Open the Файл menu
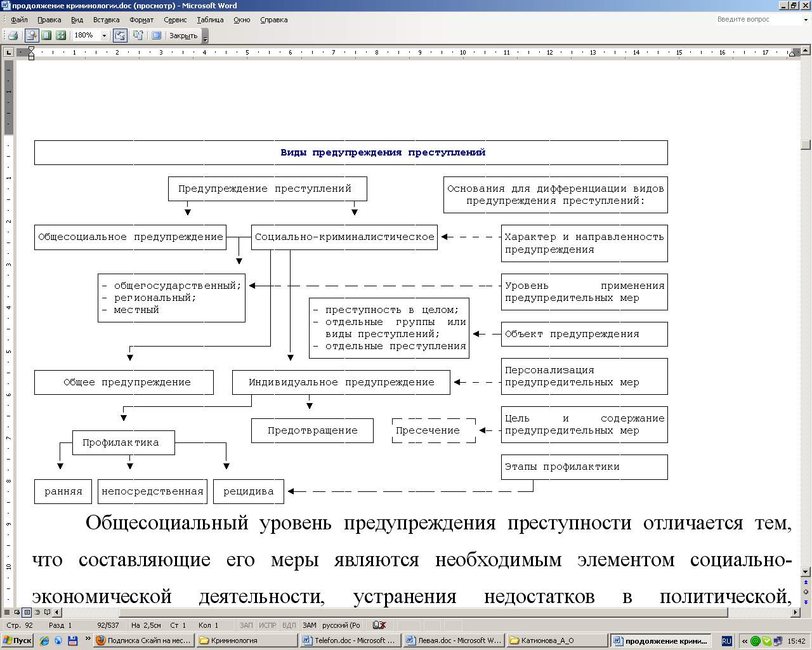The height and width of the screenshot is (650, 812). 19,20
